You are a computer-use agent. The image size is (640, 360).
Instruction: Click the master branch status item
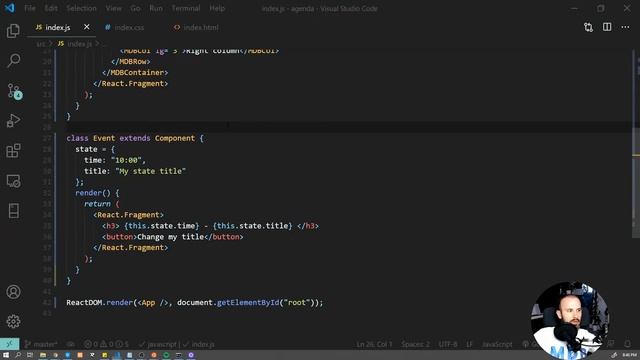[40, 344]
